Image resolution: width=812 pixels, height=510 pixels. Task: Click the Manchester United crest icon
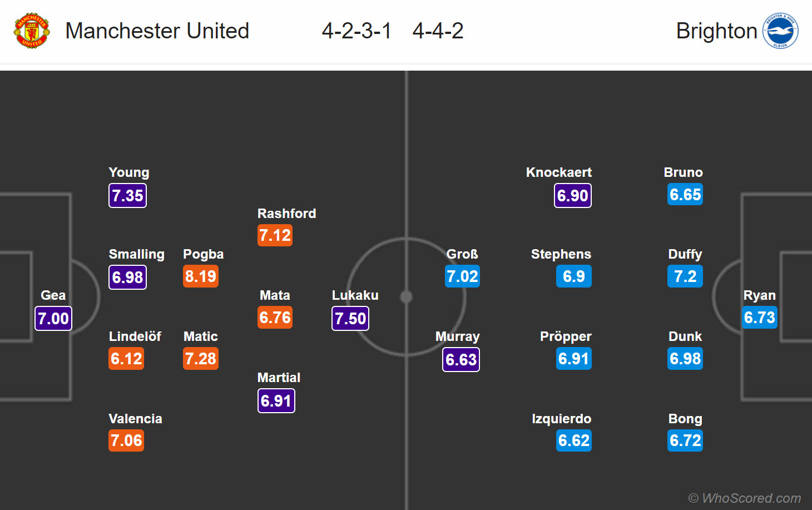32,31
